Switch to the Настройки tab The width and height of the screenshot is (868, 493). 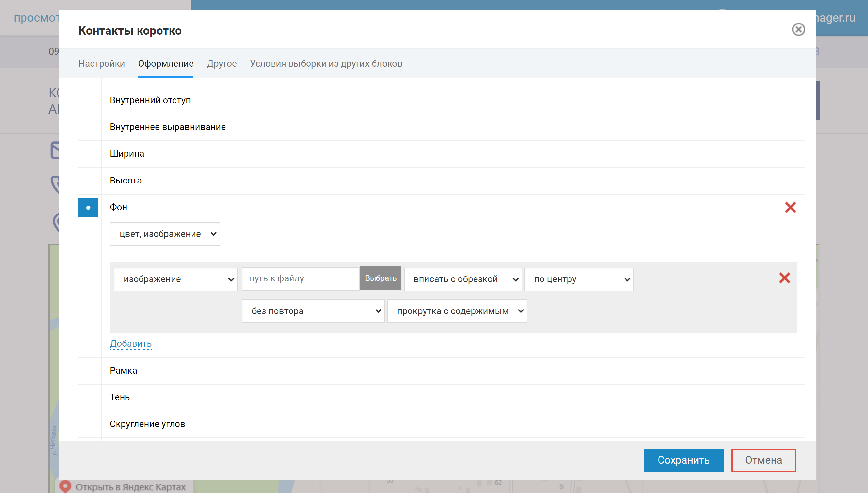click(x=102, y=63)
